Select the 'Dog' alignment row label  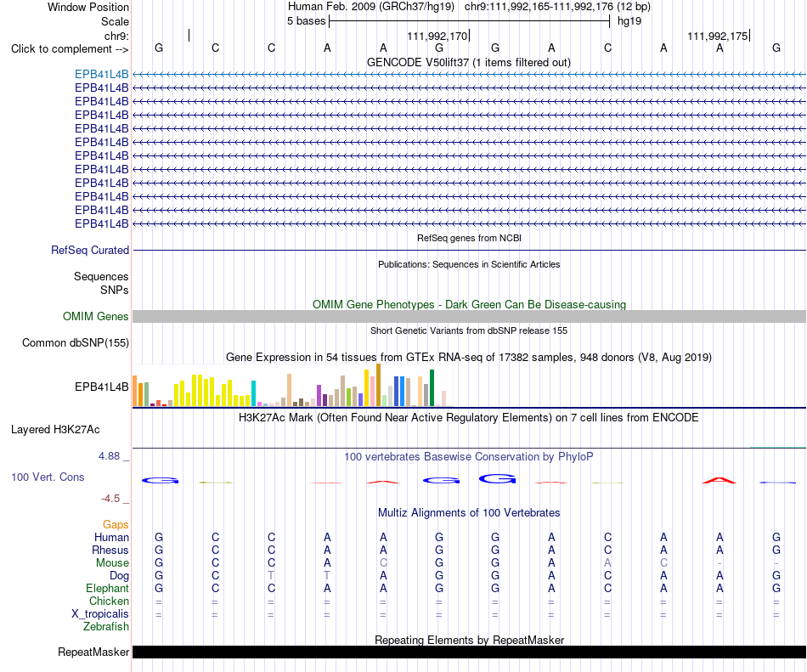[x=119, y=576]
